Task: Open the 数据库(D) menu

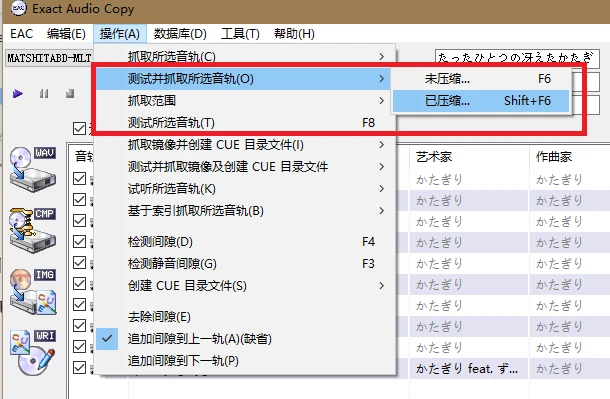Action: pos(180,34)
